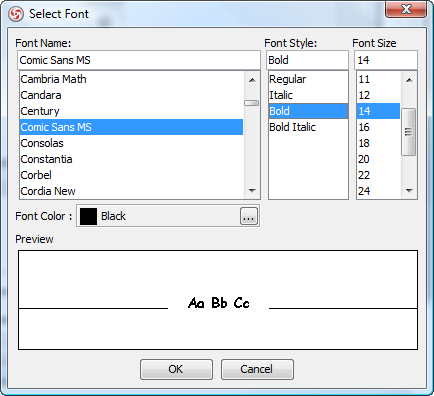Viewport: 434px width, 396px height.
Task: Select Candara font
Action: tap(131, 95)
